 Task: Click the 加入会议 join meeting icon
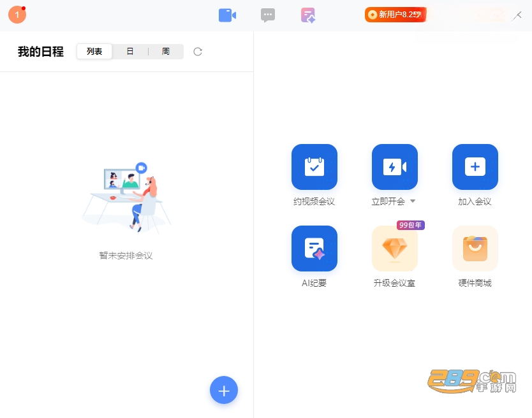475,167
